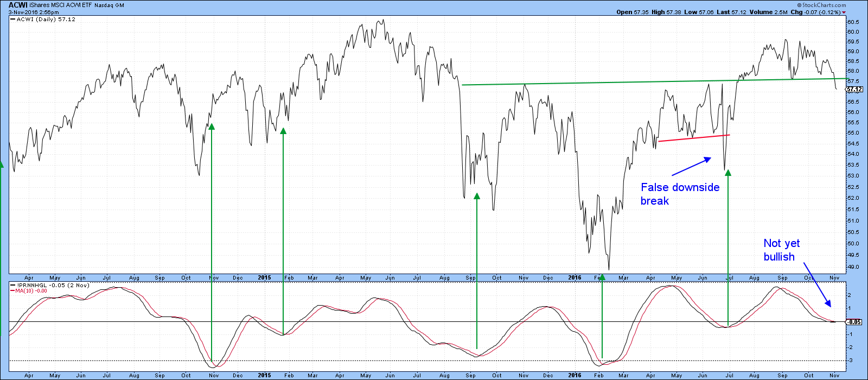Click the 60.0 price axis label
The image size is (868, 380).
point(853,31)
